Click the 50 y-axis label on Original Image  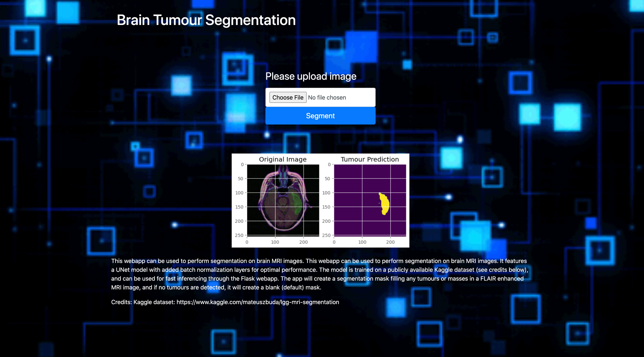[x=240, y=178]
